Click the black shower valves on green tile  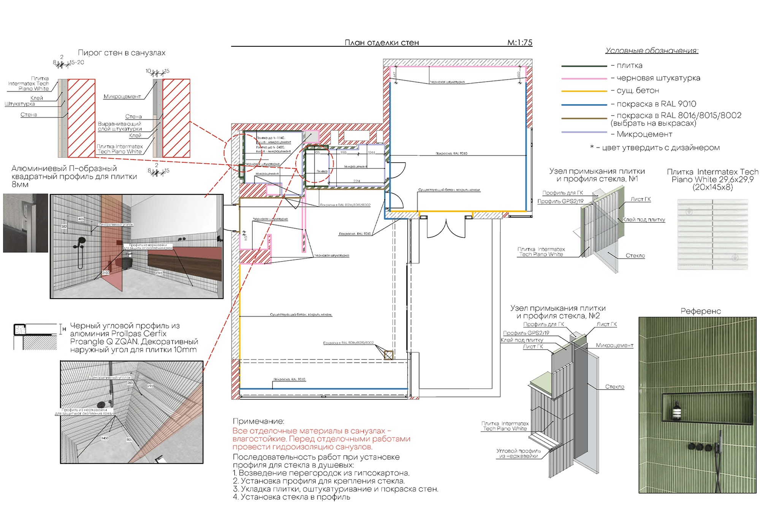(699, 447)
